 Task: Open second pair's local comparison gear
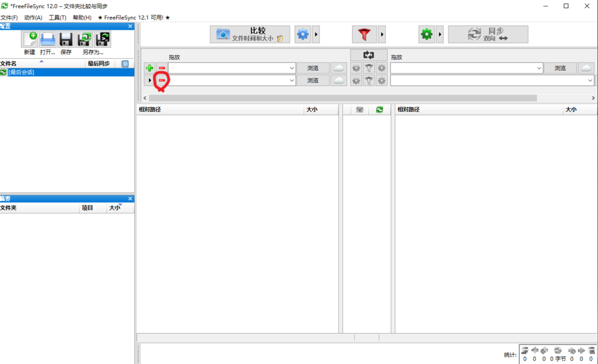356,80
